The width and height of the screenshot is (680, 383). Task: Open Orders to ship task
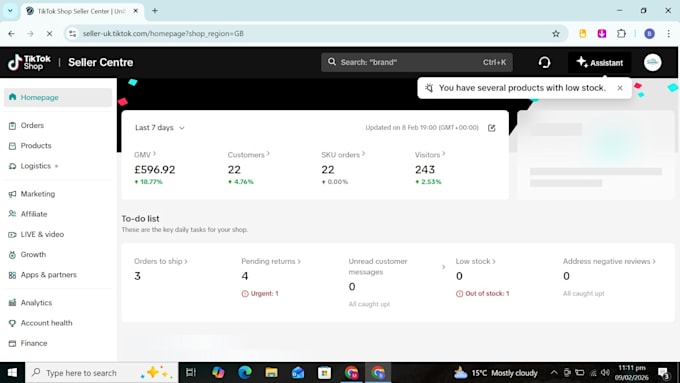(x=160, y=261)
